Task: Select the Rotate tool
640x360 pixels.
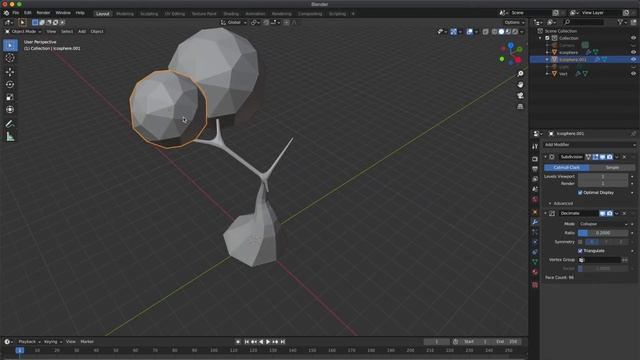Action: (x=10, y=84)
